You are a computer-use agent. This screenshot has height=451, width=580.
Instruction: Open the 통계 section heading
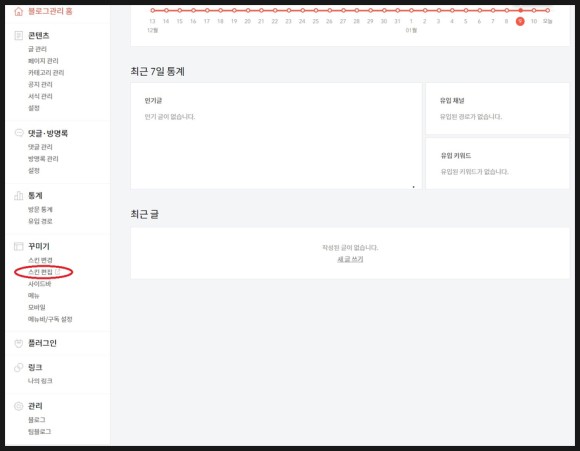point(35,196)
